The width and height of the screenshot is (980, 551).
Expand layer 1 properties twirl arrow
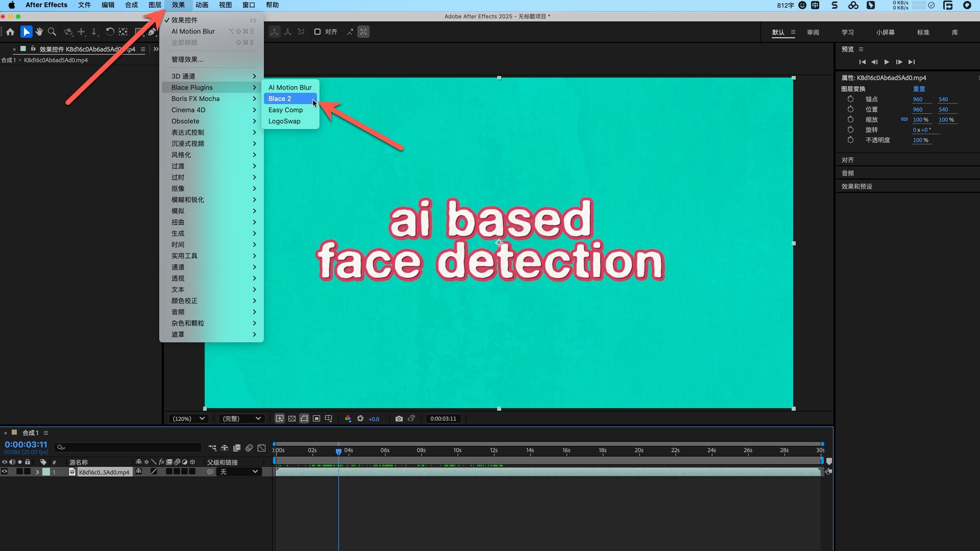[x=37, y=472]
